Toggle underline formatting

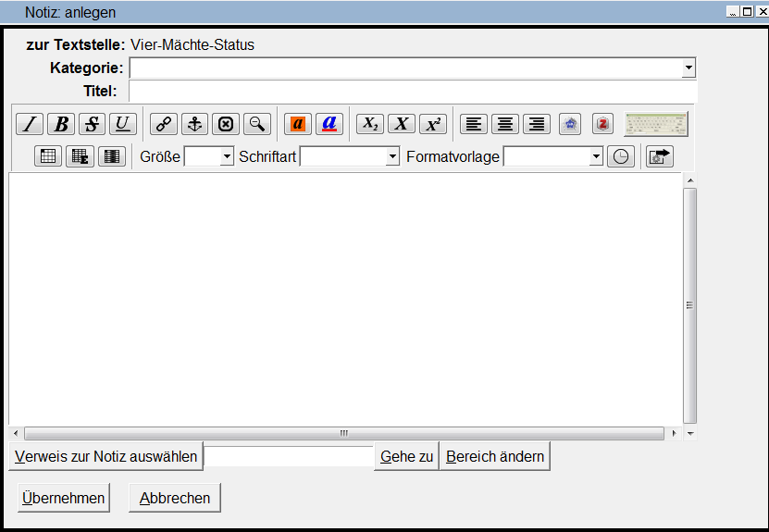point(122,124)
